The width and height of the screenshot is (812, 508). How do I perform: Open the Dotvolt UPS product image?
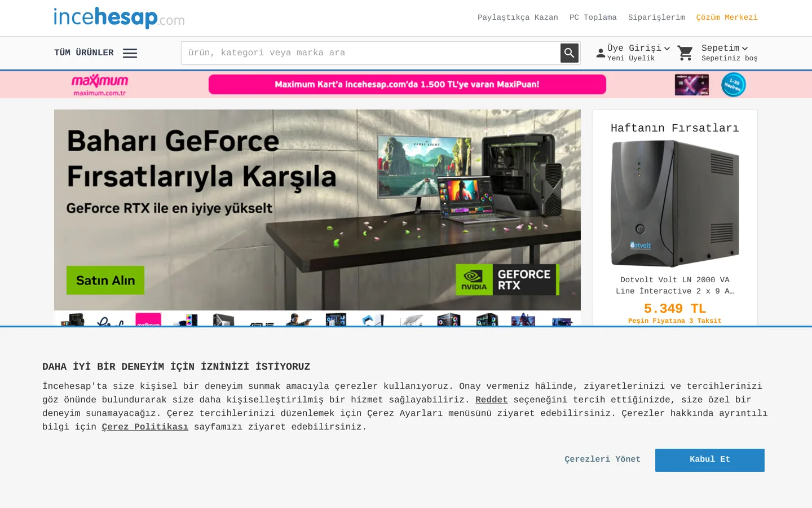tap(675, 204)
